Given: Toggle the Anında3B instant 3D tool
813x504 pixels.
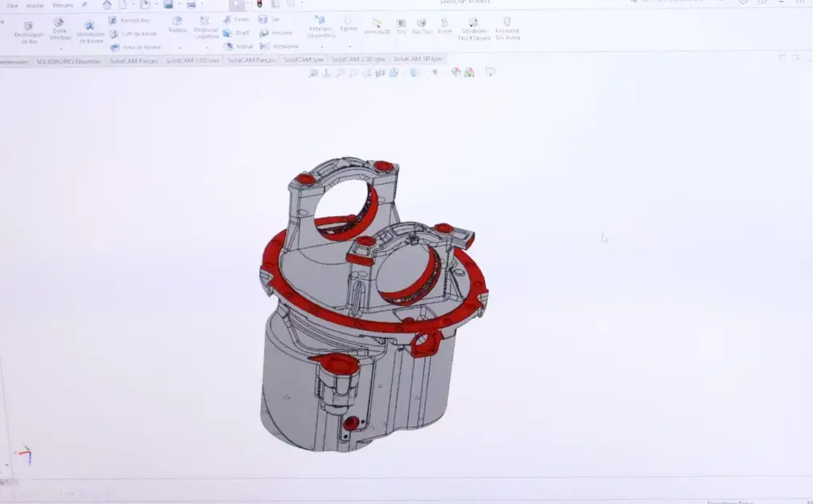Looking at the screenshot, I should (x=377, y=27).
